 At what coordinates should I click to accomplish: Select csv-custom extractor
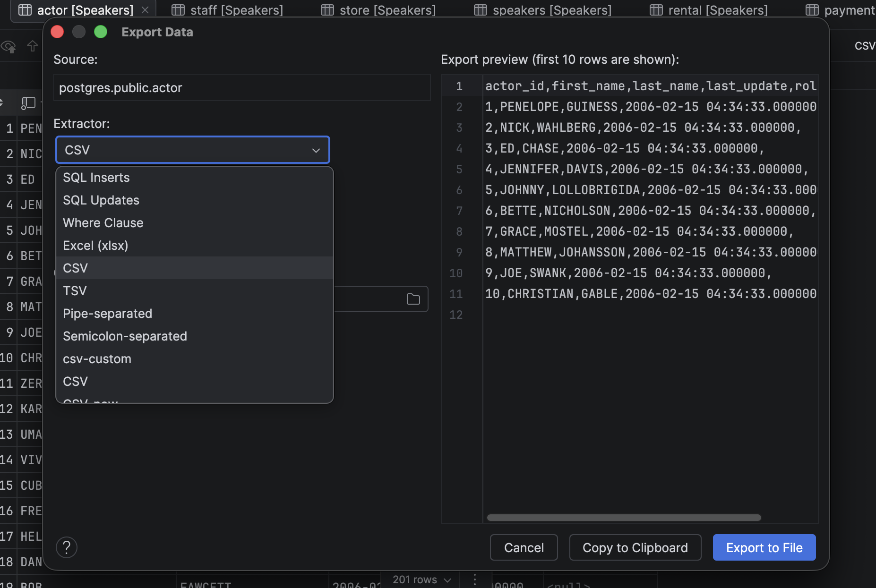tap(194, 359)
